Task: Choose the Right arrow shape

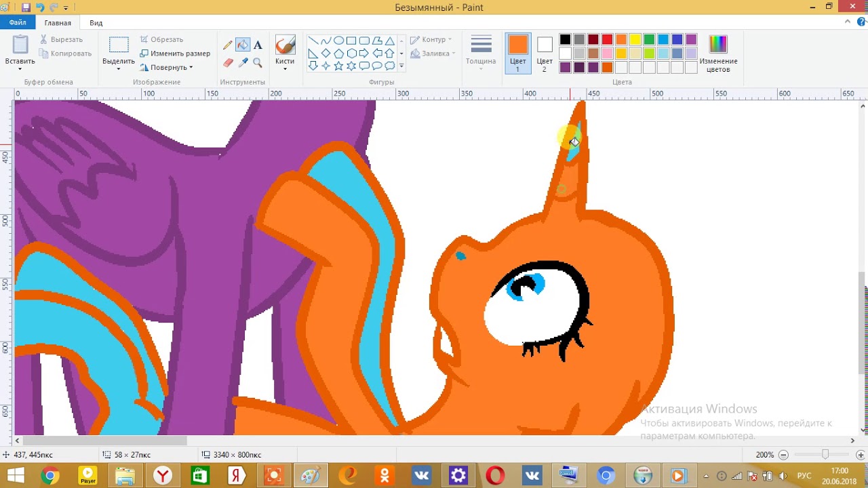Action: pos(365,54)
